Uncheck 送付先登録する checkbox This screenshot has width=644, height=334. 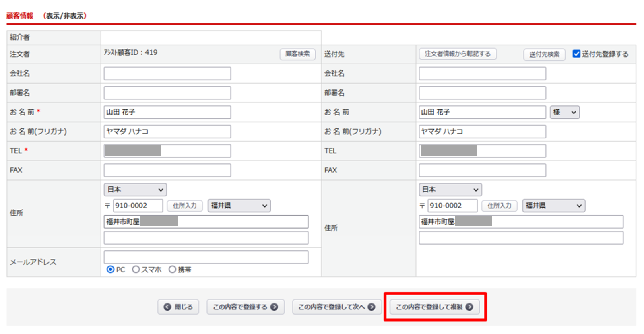(x=576, y=54)
